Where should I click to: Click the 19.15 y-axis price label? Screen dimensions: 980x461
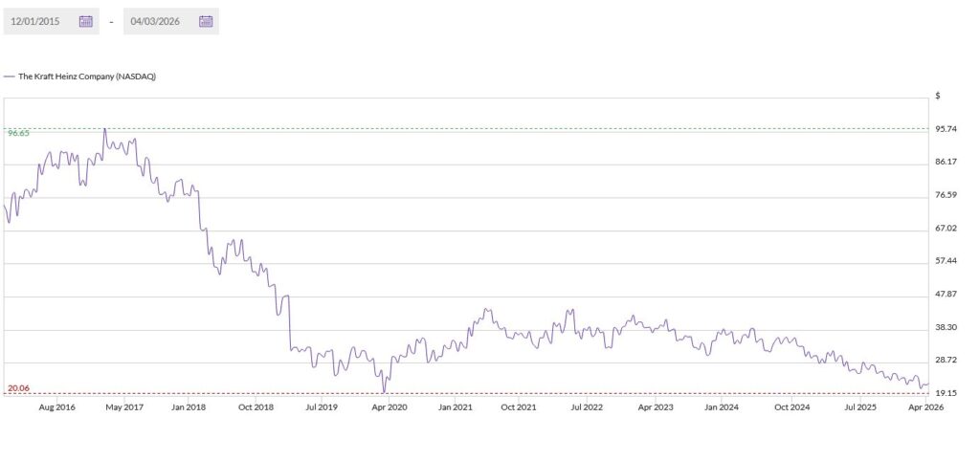coord(946,393)
